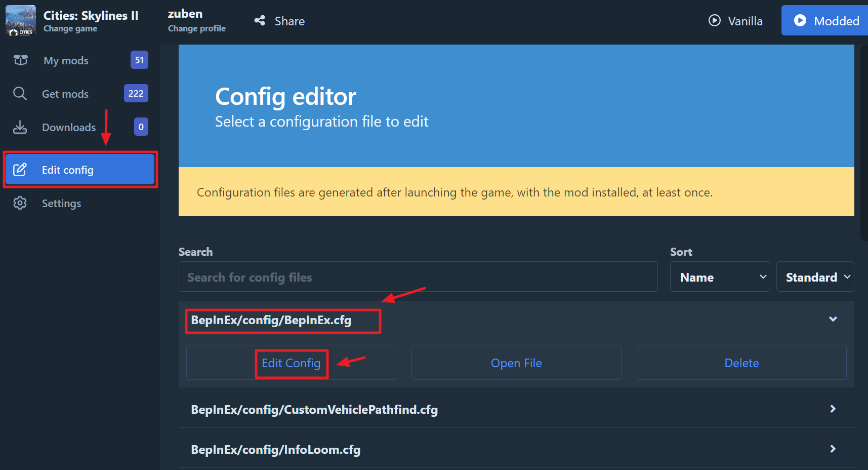Click Edit Config for BepInEx.cfg
868x470 pixels.
(x=291, y=363)
